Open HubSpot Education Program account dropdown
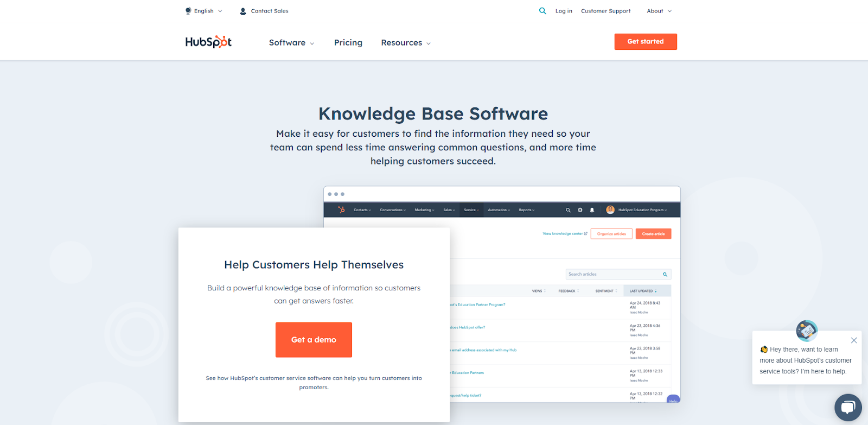The width and height of the screenshot is (868, 425). coord(642,210)
